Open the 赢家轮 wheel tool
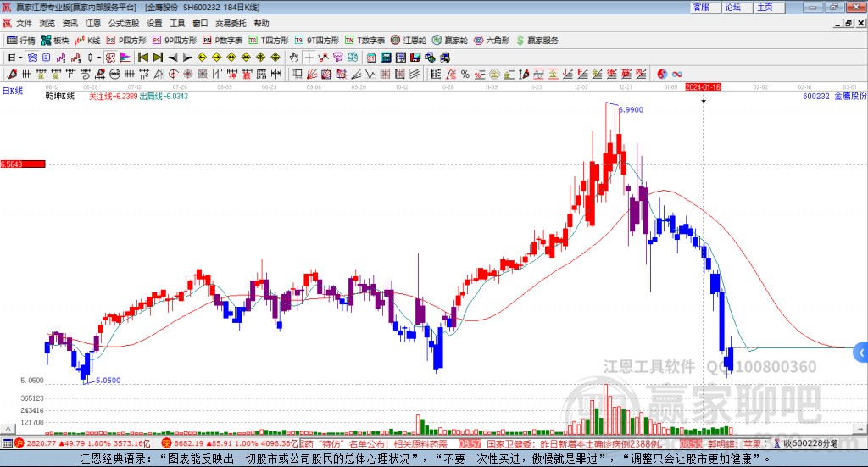Screen dimensions: 868x467 point(450,41)
